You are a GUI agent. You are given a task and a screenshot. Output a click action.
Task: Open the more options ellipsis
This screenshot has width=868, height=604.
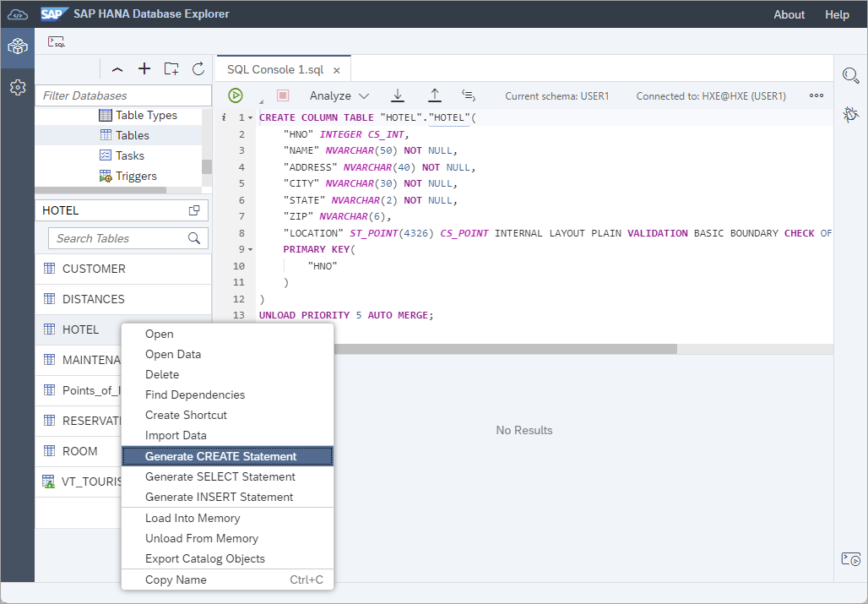(816, 95)
